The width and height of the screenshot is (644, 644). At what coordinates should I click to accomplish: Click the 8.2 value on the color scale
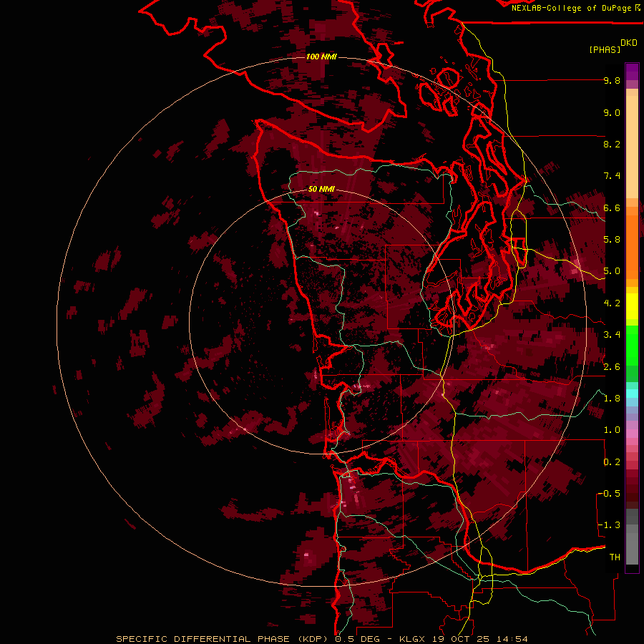612,145
